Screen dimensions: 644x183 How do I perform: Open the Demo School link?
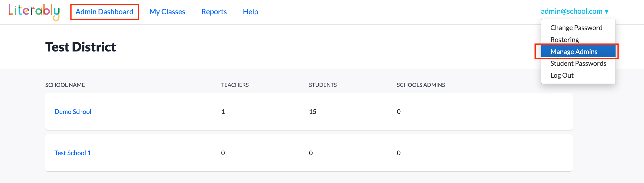coord(73,112)
